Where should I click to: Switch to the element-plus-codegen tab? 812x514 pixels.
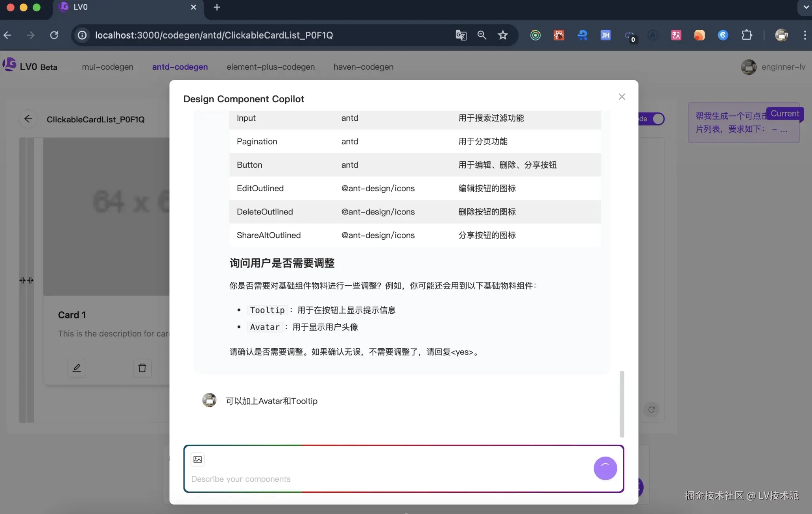271,67
